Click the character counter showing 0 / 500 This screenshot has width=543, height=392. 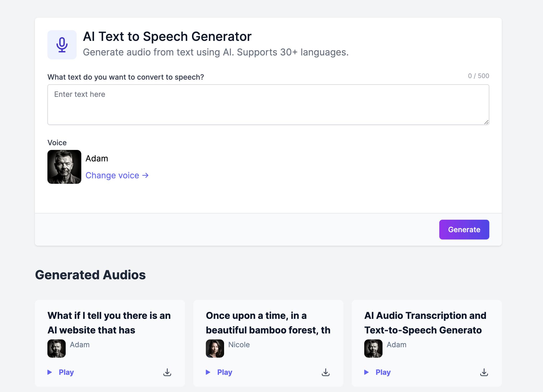click(x=478, y=76)
